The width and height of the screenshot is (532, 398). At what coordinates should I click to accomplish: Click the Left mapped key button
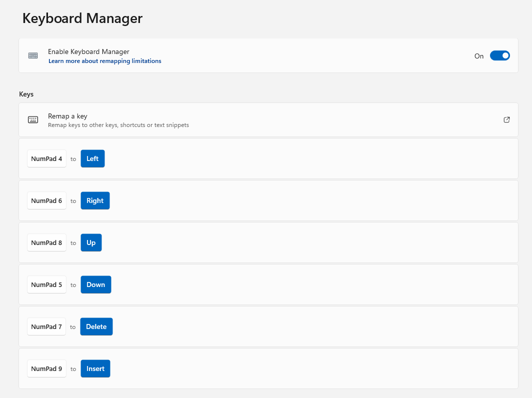(92, 159)
